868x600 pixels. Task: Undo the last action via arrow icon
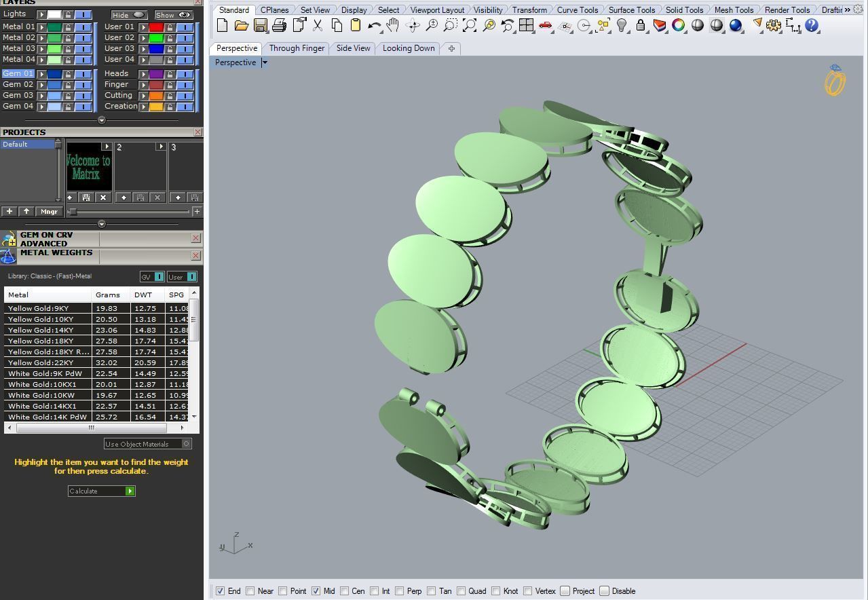tap(374, 26)
